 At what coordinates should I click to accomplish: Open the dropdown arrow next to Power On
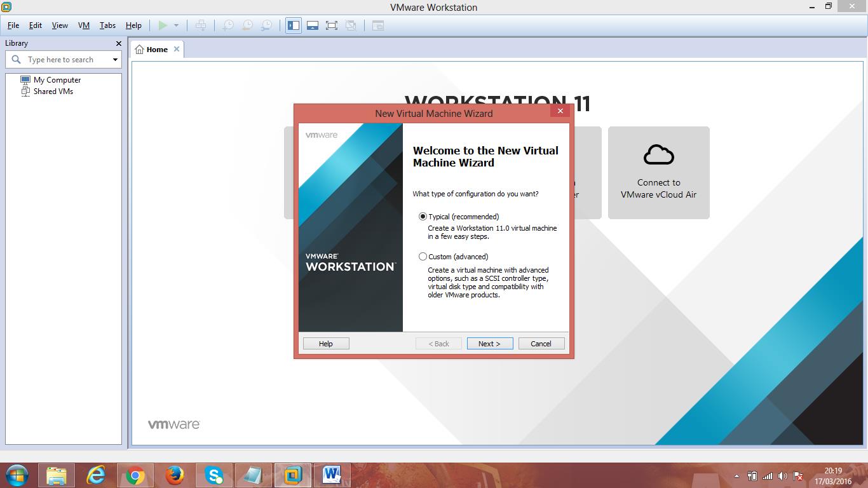coord(175,25)
